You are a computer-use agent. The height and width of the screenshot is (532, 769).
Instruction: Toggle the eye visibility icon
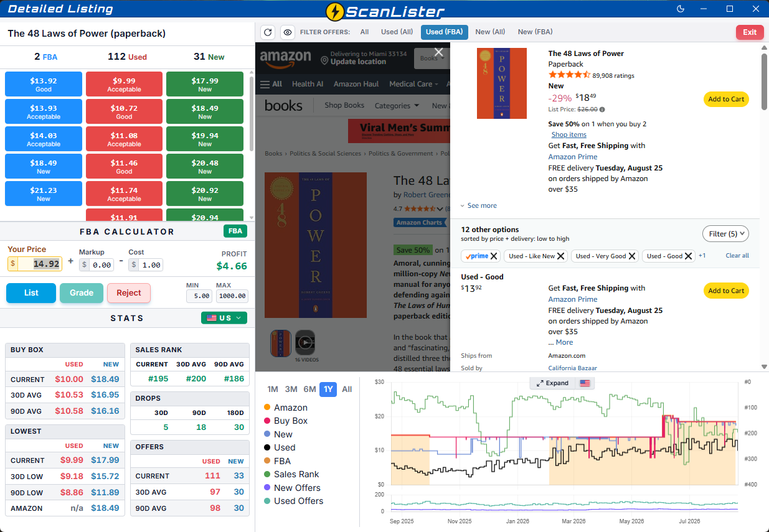(287, 32)
